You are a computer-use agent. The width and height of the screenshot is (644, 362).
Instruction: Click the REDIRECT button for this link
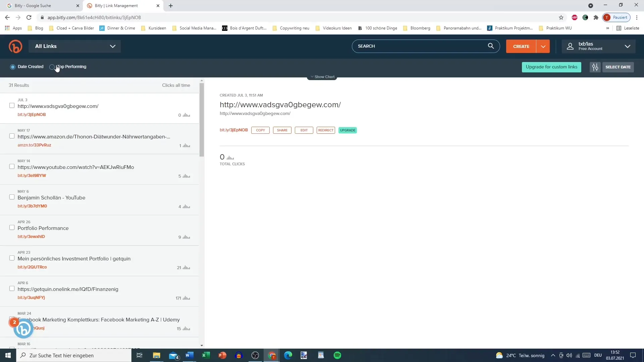point(326,130)
